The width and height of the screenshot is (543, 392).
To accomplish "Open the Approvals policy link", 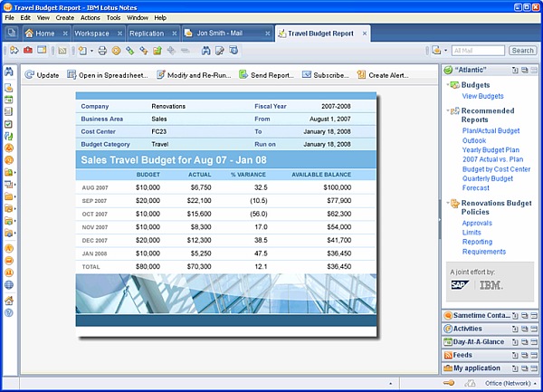I will [x=477, y=223].
